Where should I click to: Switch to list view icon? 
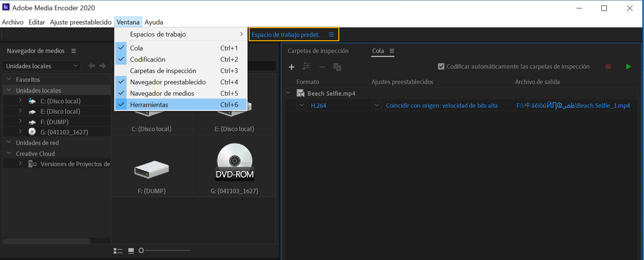pos(118,251)
